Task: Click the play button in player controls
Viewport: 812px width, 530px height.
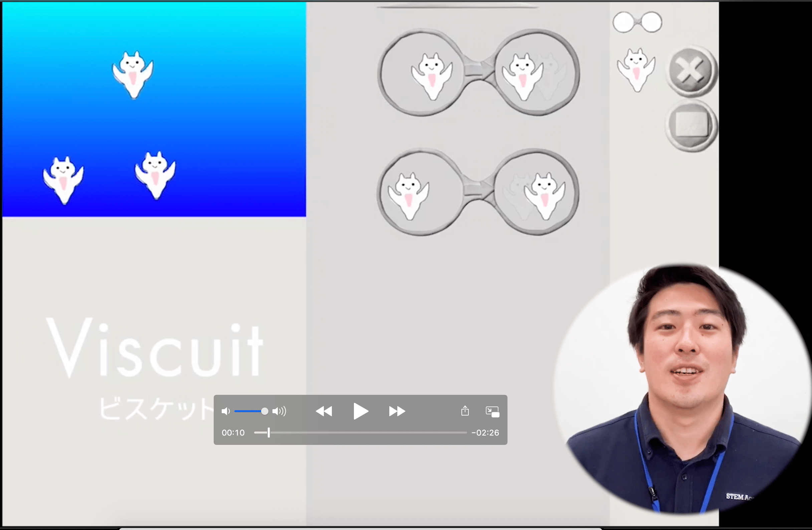Action: click(x=361, y=411)
